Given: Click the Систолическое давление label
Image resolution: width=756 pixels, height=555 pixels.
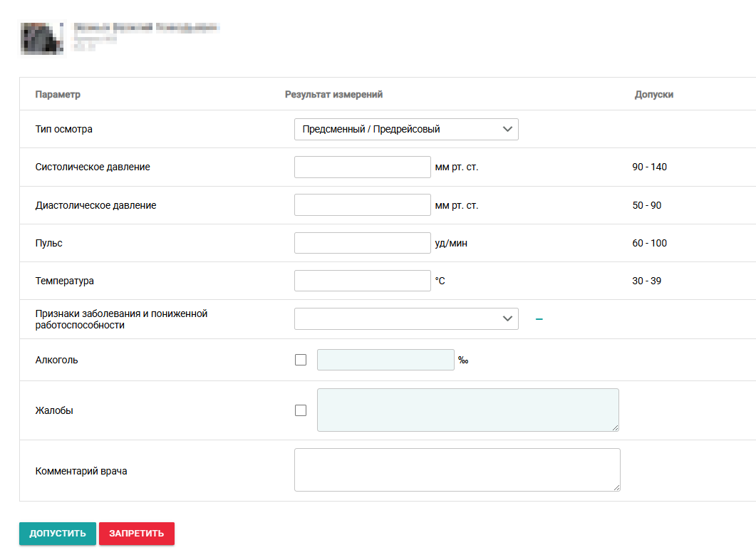Looking at the screenshot, I should (x=93, y=167).
